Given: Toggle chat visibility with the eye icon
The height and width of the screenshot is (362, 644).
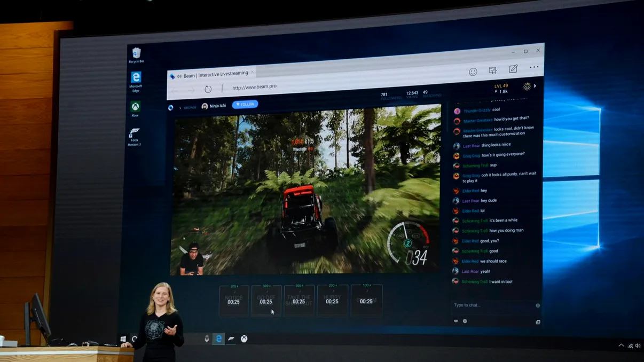Looking at the screenshot, I should click(x=456, y=321).
